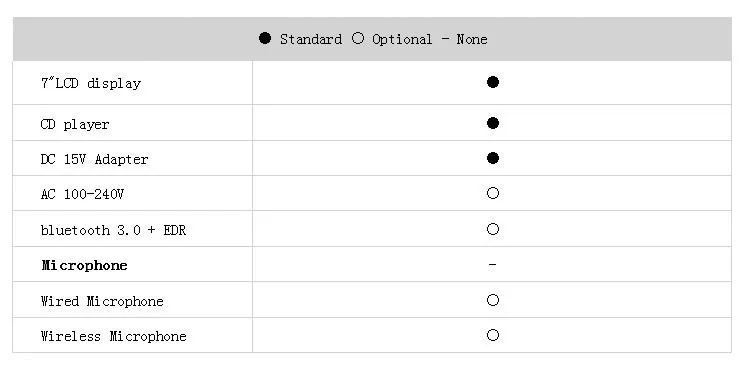Select the Wired Microphone label

click(102, 301)
